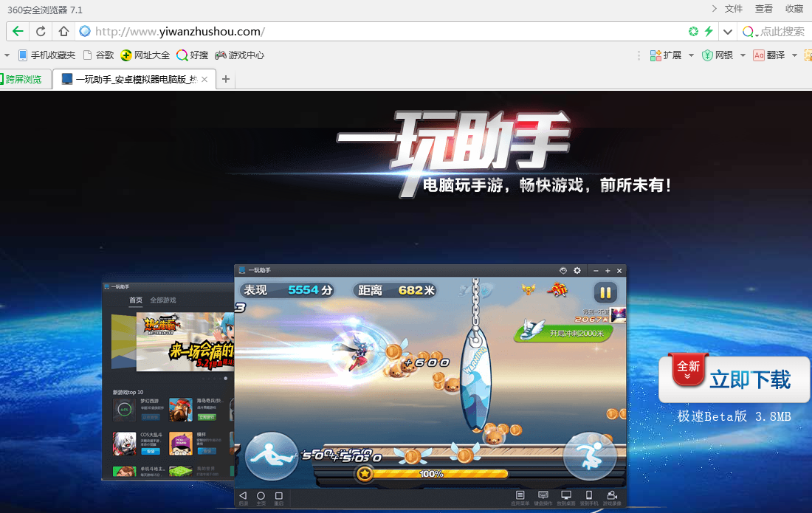
Task: Click the golden winged badge icon in game
Action: click(x=529, y=290)
